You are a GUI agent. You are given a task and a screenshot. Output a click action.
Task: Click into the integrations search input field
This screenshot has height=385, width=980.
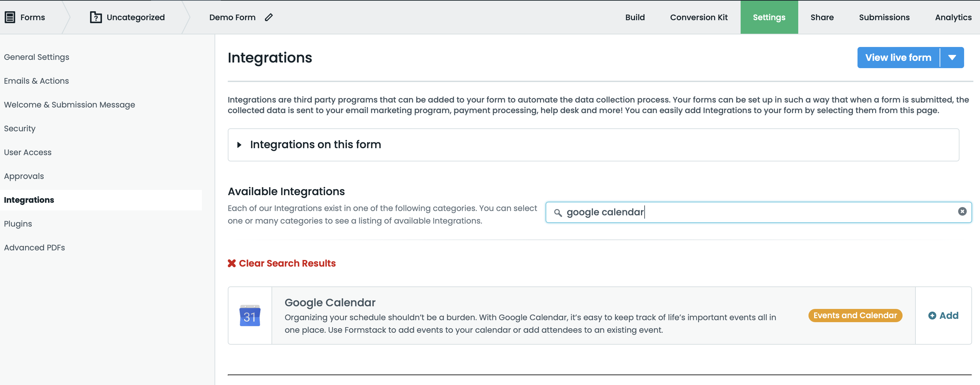tap(757, 212)
